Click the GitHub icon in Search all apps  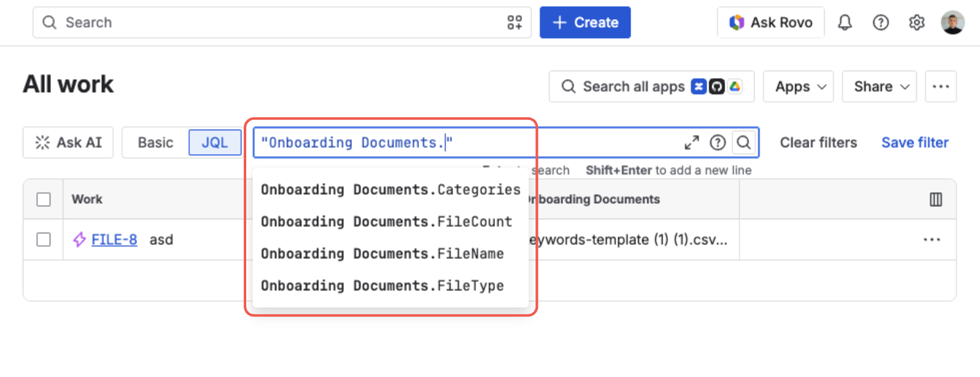(x=717, y=87)
